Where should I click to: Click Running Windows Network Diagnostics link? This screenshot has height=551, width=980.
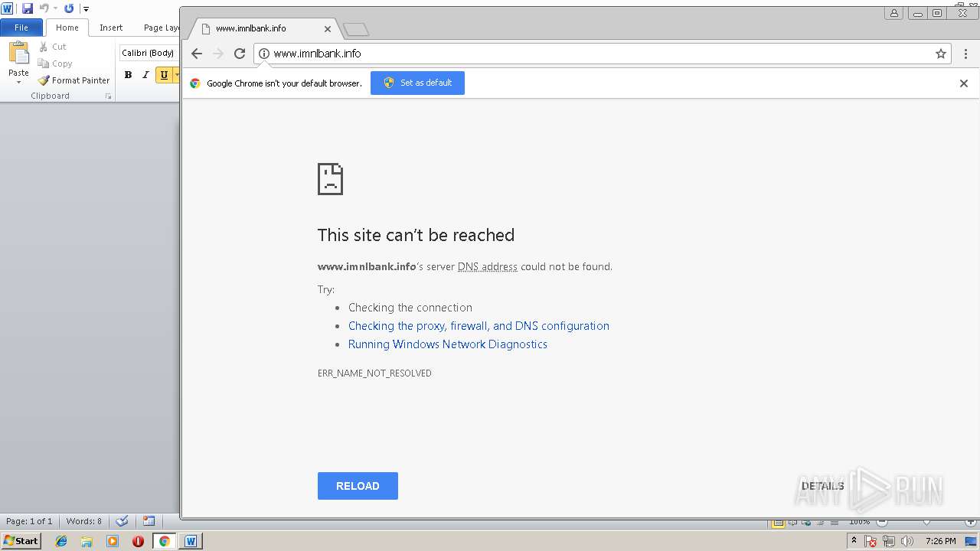[x=448, y=344]
